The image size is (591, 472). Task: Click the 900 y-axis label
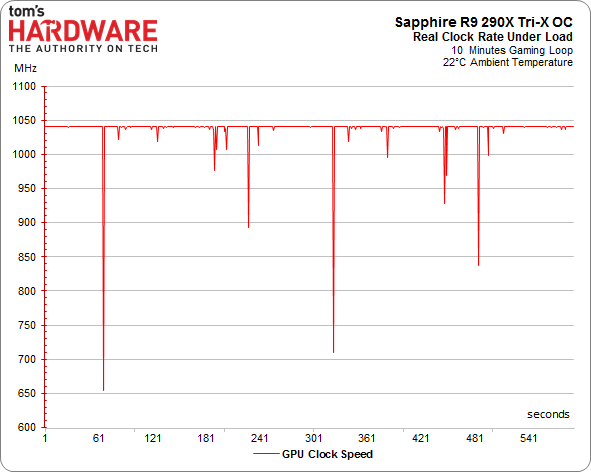[x=27, y=222]
